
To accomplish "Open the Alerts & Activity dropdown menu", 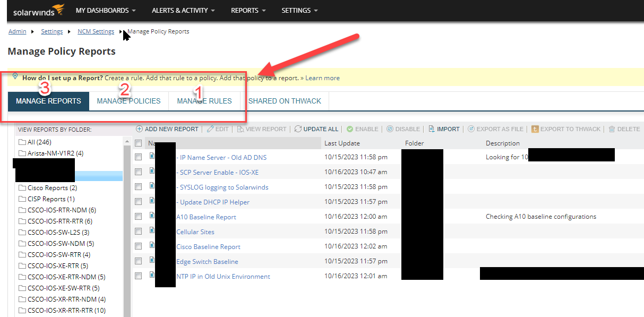I will (x=183, y=10).
